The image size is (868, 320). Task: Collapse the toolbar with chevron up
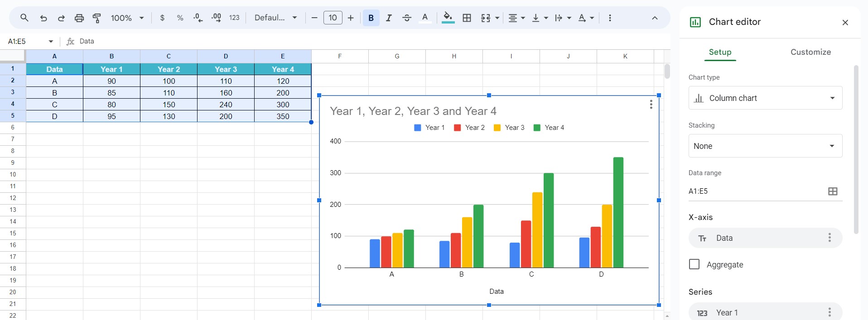click(655, 18)
